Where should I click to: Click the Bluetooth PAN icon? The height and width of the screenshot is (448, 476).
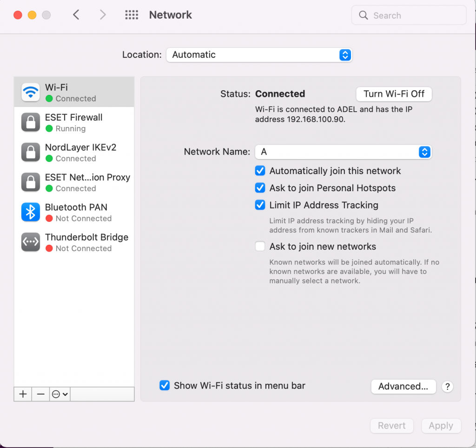(x=30, y=212)
